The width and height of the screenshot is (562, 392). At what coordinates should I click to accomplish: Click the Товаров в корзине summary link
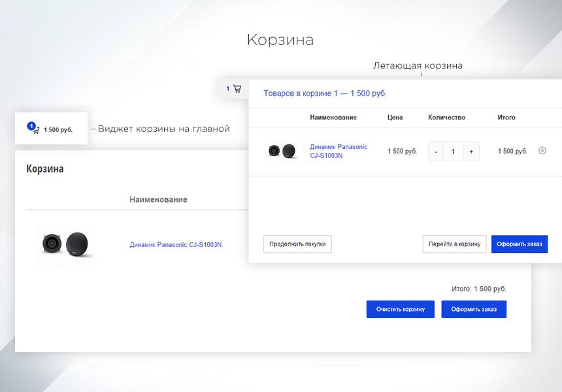coord(324,93)
